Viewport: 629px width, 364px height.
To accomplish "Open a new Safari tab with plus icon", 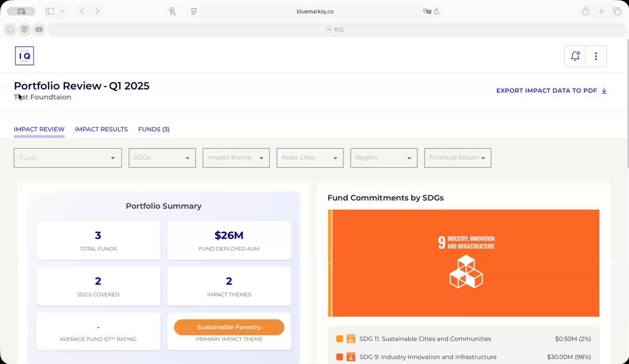I will (x=601, y=11).
